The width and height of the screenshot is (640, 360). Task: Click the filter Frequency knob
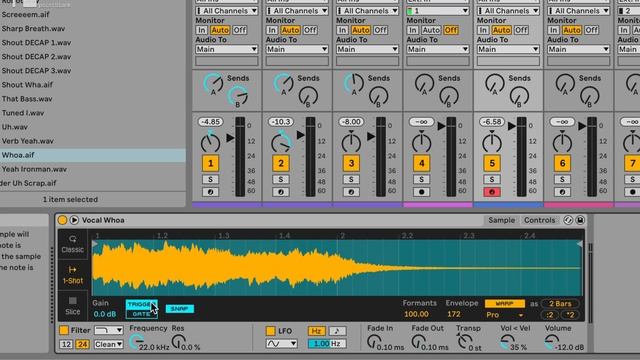pos(136,341)
